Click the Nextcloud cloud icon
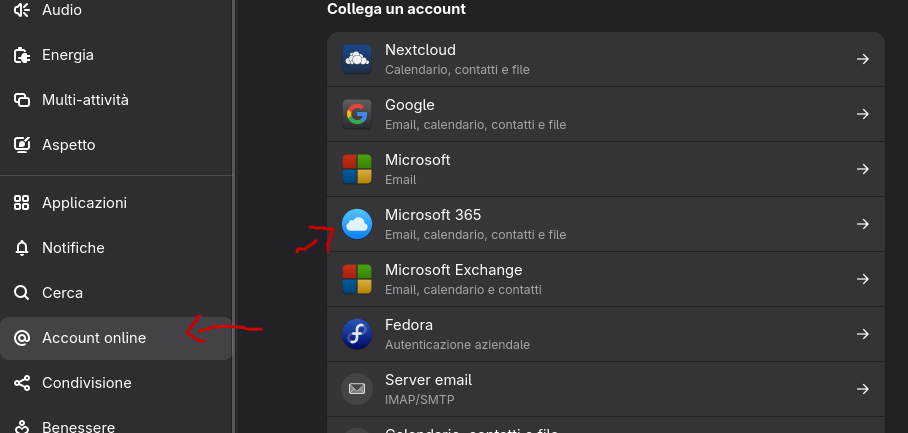Image resolution: width=908 pixels, height=433 pixels. pos(357,59)
